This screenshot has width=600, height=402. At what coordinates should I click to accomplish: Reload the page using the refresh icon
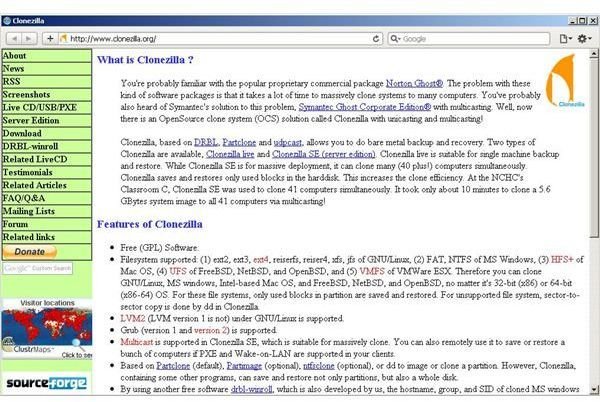point(376,39)
